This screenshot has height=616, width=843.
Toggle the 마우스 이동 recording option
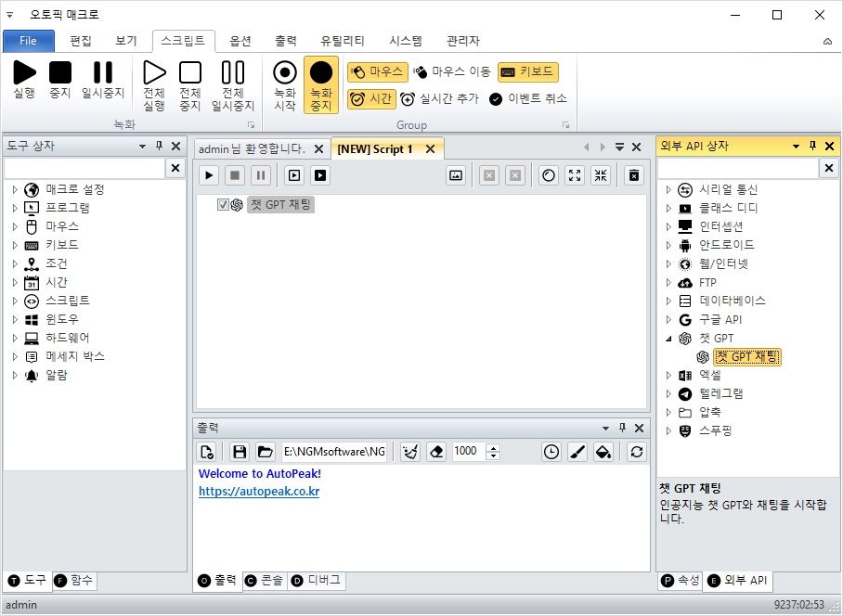[x=453, y=72]
